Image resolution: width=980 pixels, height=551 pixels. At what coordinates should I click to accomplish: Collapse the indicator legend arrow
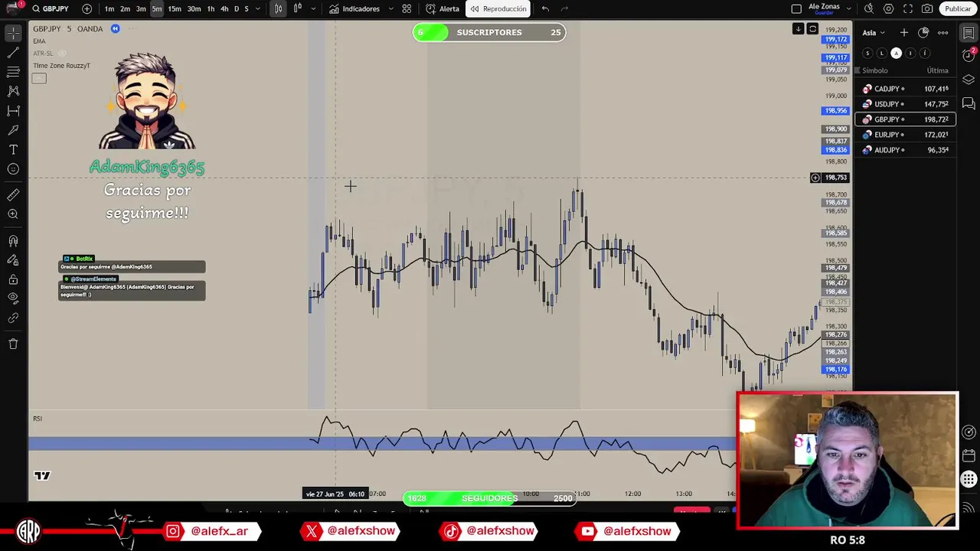[x=39, y=78]
